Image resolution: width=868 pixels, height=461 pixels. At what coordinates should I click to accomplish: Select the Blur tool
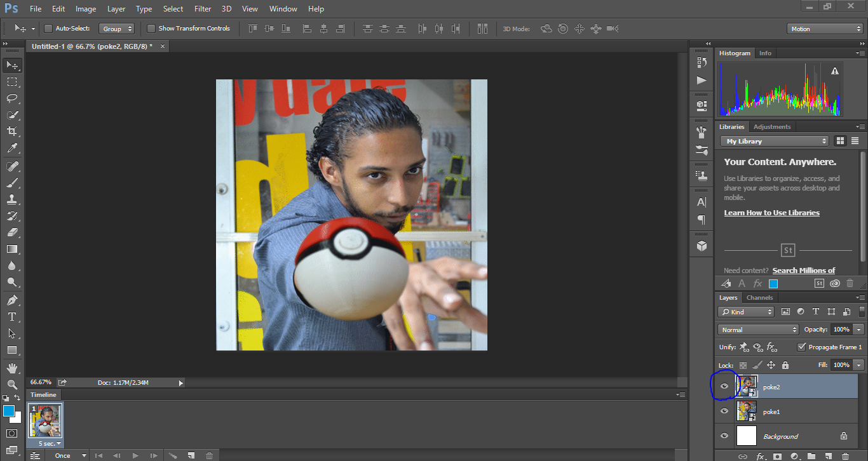[12, 266]
